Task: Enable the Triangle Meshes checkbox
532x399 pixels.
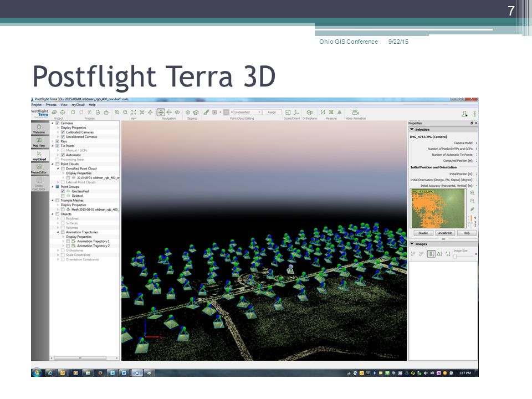Action: (57, 201)
